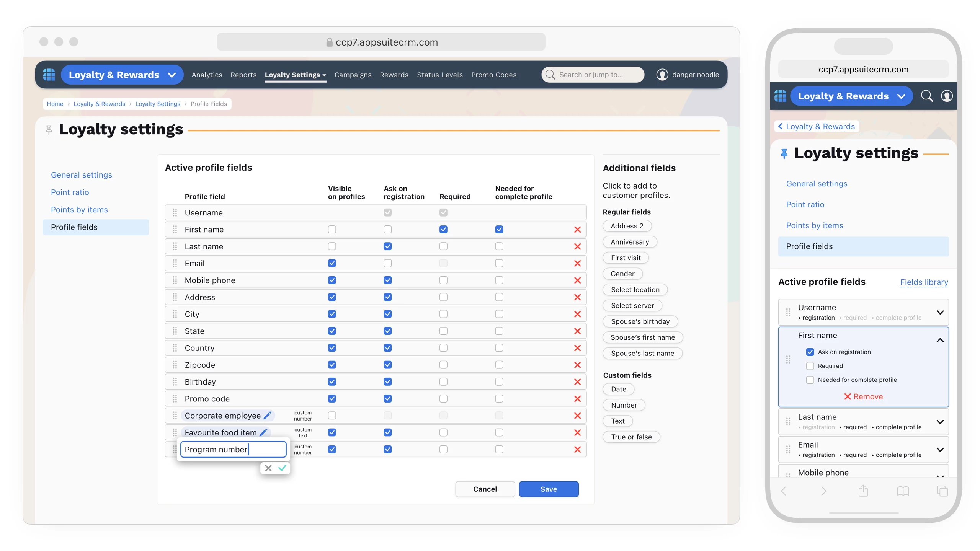Click the blue Save button
The width and height of the screenshot is (980, 551).
(x=548, y=489)
